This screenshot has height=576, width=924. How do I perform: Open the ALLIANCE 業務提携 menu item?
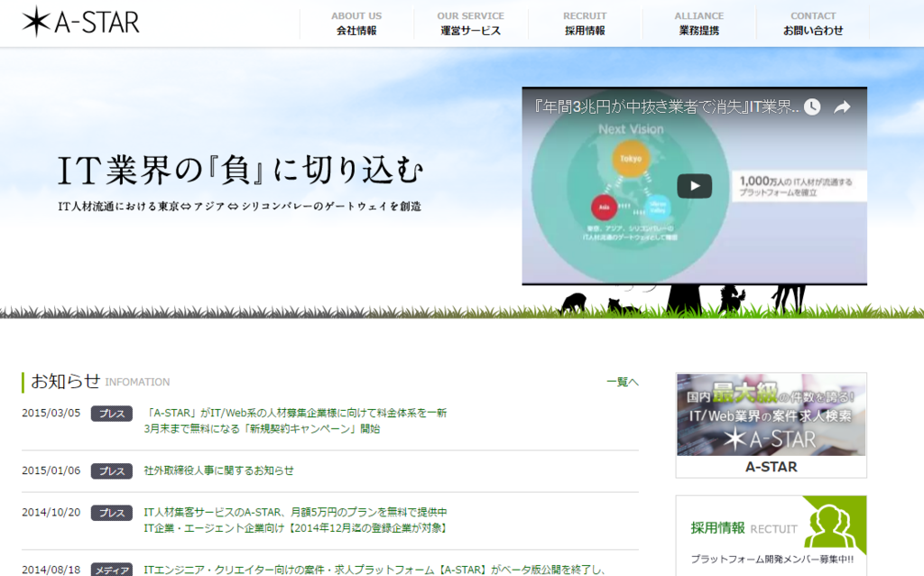[699, 23]
